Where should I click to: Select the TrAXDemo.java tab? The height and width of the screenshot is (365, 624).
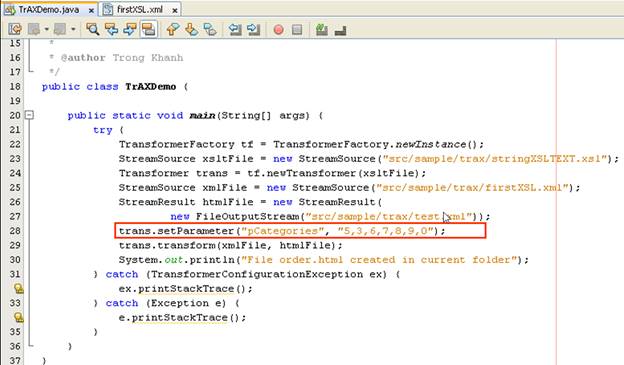[x=49, y=10]
